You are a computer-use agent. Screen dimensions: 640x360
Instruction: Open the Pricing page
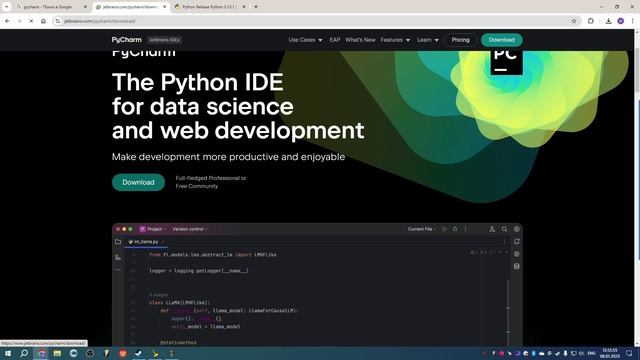point(460,40)
